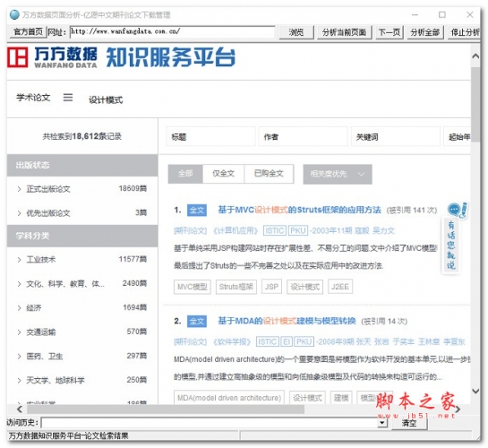Open the 《计算机应用》 journal link
Screen dimensions: 488x448
tap(235, 230)
